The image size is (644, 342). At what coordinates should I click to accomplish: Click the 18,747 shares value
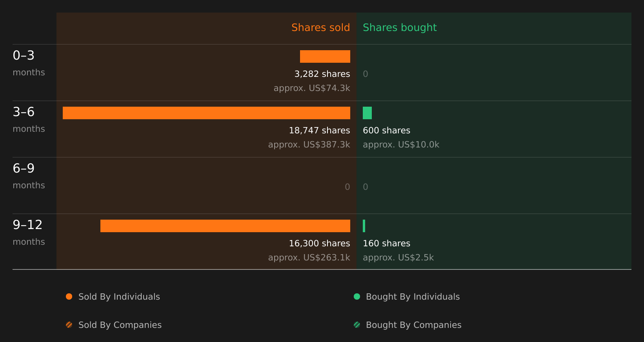pos(319,131)
